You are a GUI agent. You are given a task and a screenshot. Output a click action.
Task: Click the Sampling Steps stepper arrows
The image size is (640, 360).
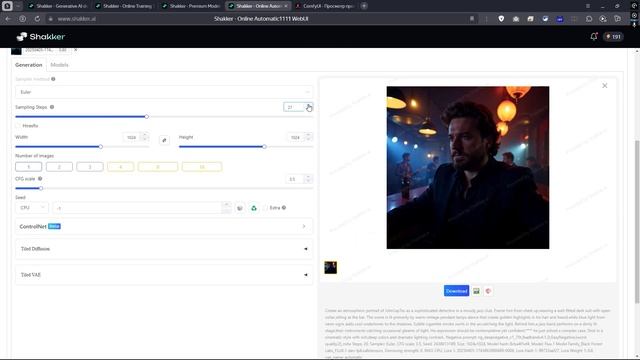point(309,107)
